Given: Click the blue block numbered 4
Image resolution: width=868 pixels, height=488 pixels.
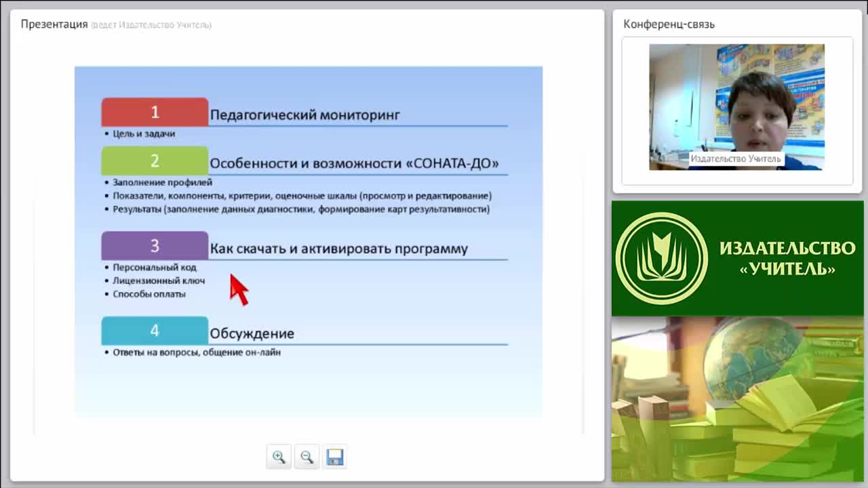Looking at the screenshot, I should [155, 331].
